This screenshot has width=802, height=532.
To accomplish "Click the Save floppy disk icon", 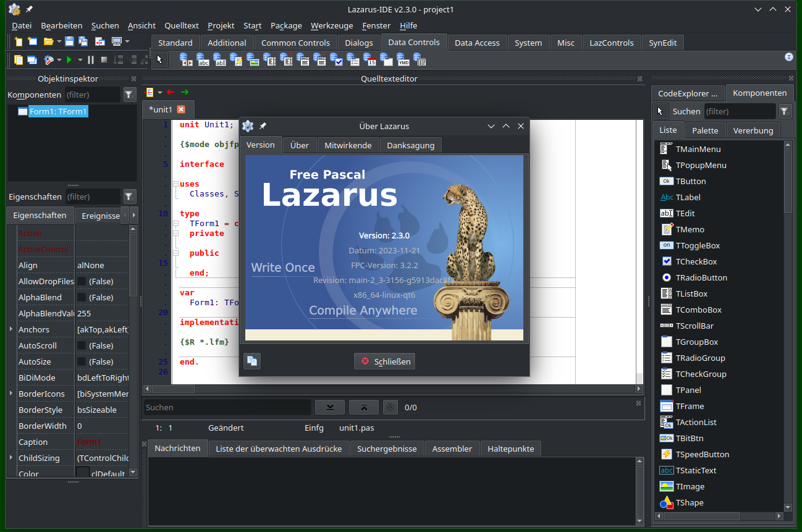I will [69, 41].
